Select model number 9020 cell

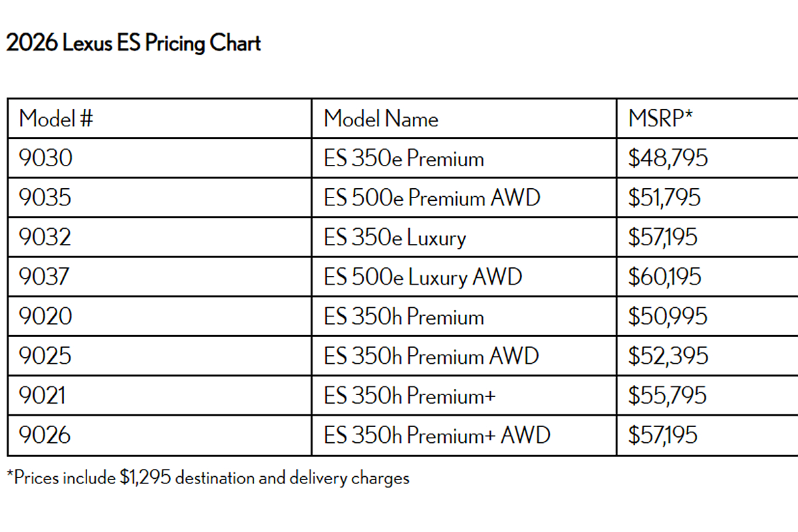click(45, 317)
